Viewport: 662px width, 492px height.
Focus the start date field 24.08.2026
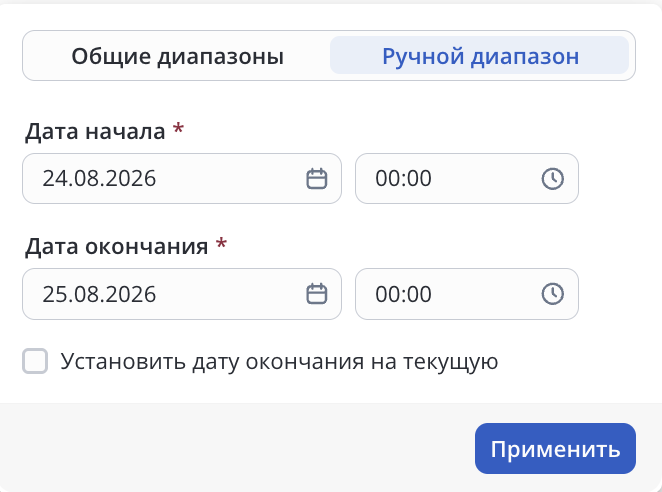click(182, 179)
